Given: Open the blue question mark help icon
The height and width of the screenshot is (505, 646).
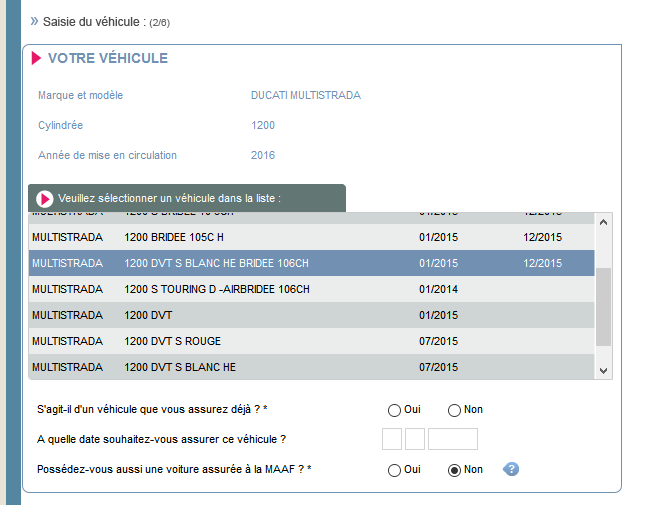Looking at the screenshot, I should pos(511,469).
